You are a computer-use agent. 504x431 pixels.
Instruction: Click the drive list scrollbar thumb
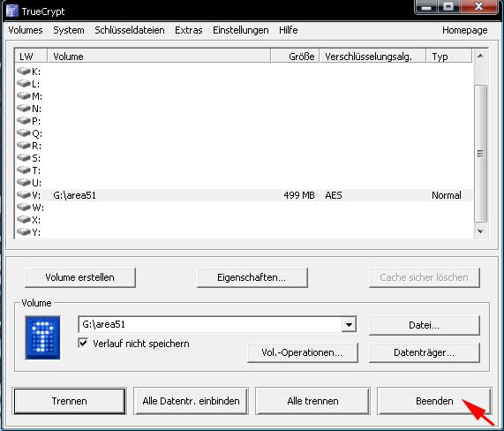click(480, 154)
